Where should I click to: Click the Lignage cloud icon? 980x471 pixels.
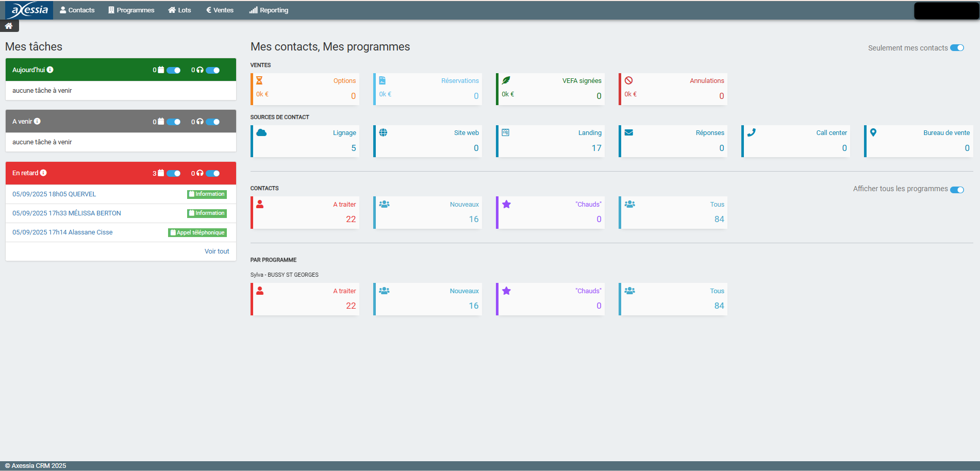pyautogui.click(x=261, y=132)
